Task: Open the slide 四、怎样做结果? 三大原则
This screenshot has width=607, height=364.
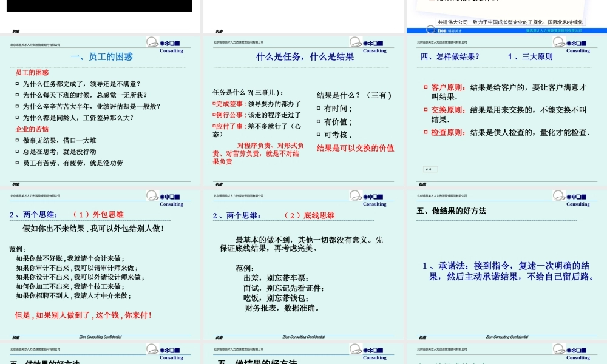Action: pyautogui.click(x=507, y=111)
